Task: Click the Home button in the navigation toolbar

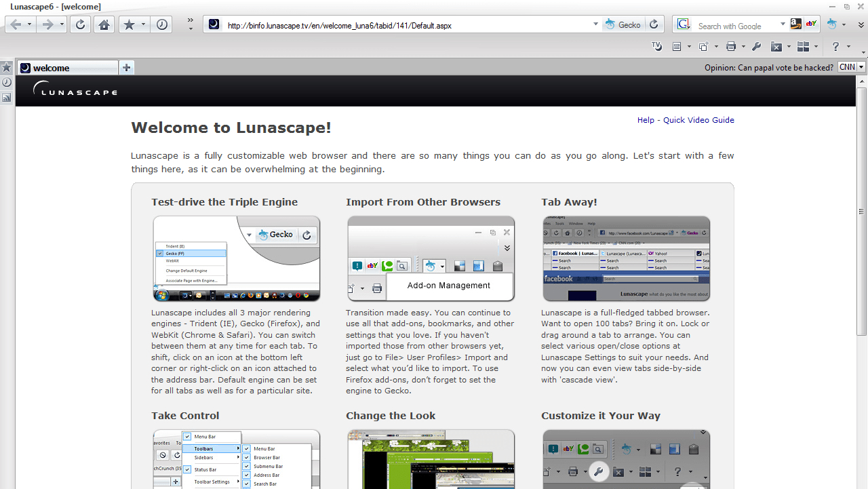Action: (104, 25)
